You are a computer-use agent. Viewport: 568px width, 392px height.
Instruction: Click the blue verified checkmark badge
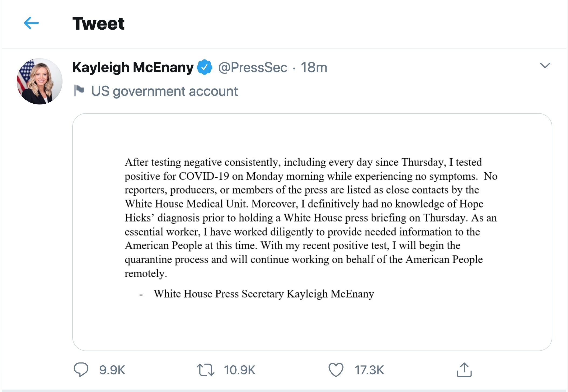pos(205,67)
